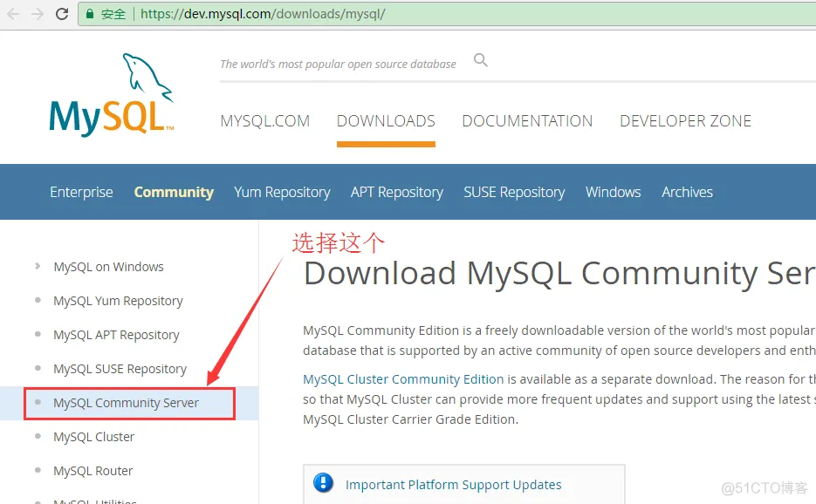Click the search field tagline text

[338, 64]
